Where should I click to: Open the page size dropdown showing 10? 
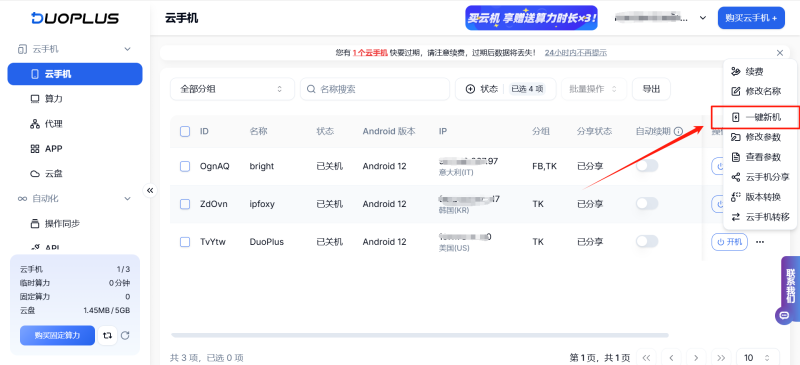pos(758,358)
